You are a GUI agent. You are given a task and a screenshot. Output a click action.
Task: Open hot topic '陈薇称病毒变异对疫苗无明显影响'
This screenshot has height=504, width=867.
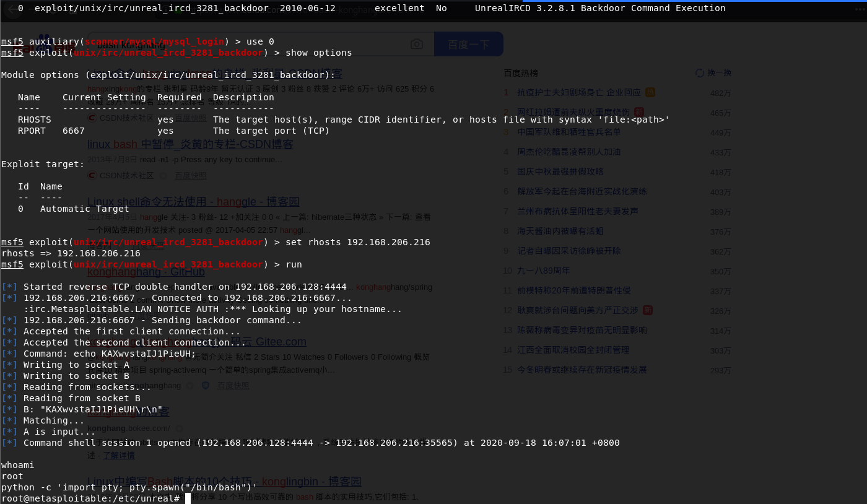click(582, 330)
